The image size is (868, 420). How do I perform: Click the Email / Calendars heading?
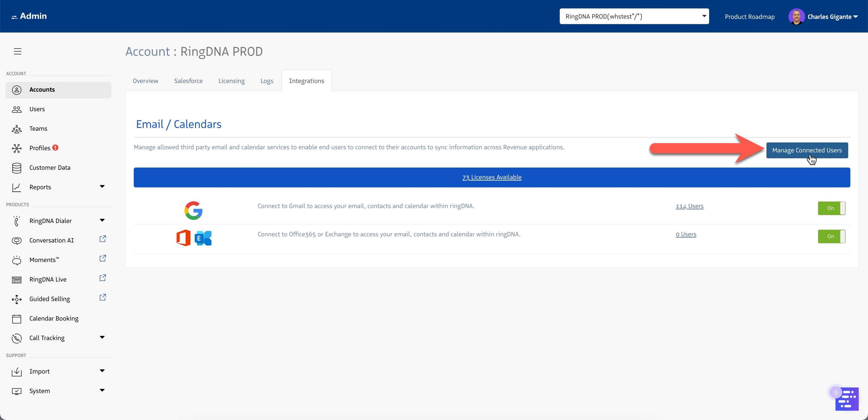tap(179, 125)
